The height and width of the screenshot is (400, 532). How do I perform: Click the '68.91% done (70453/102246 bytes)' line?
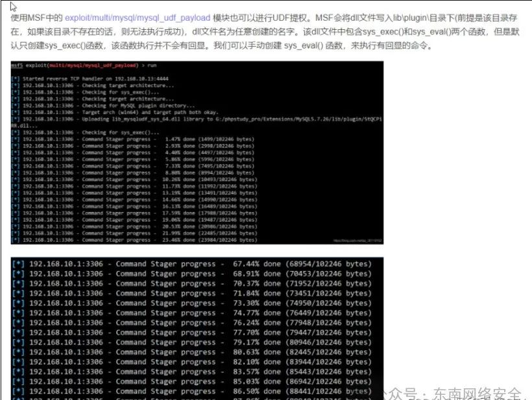(191, 274)
